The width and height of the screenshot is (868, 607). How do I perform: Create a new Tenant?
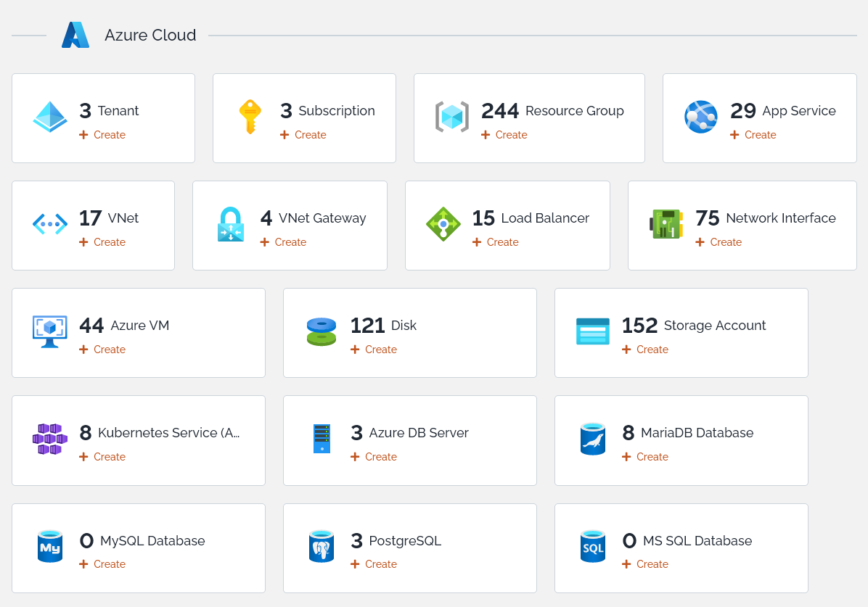[102, 134]
